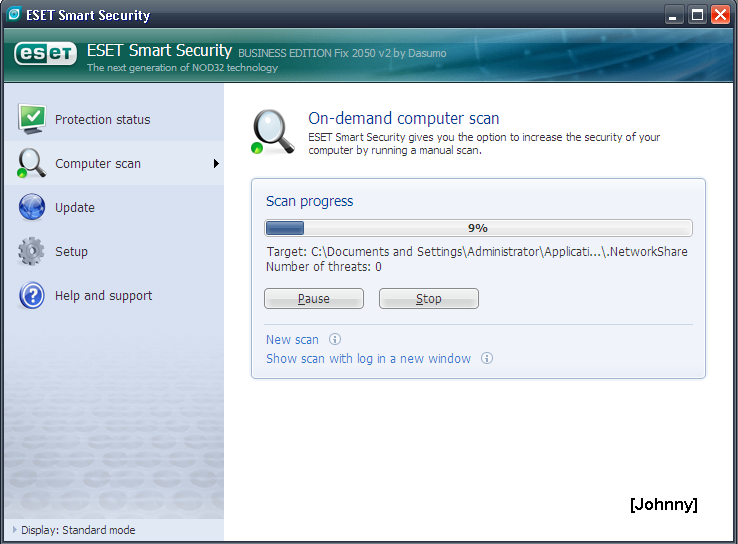Click the Number of threats: 0 text
This screenshot has height=544, width=738.
click(x=324, y=267)
